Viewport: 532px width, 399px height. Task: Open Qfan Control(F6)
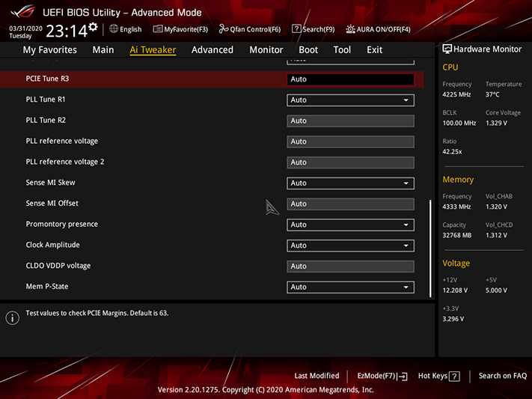click(250, 29)
